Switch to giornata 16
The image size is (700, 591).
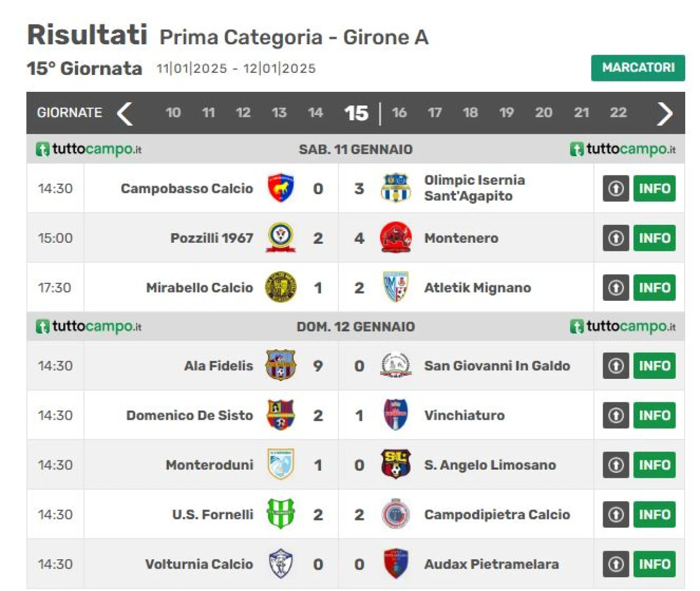click(399, 113)
